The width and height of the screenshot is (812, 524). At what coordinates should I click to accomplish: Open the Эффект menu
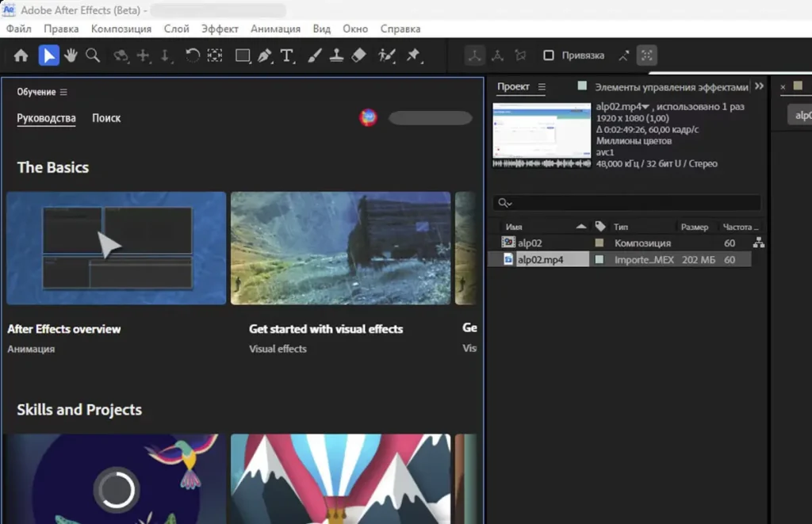coord(220,29)
